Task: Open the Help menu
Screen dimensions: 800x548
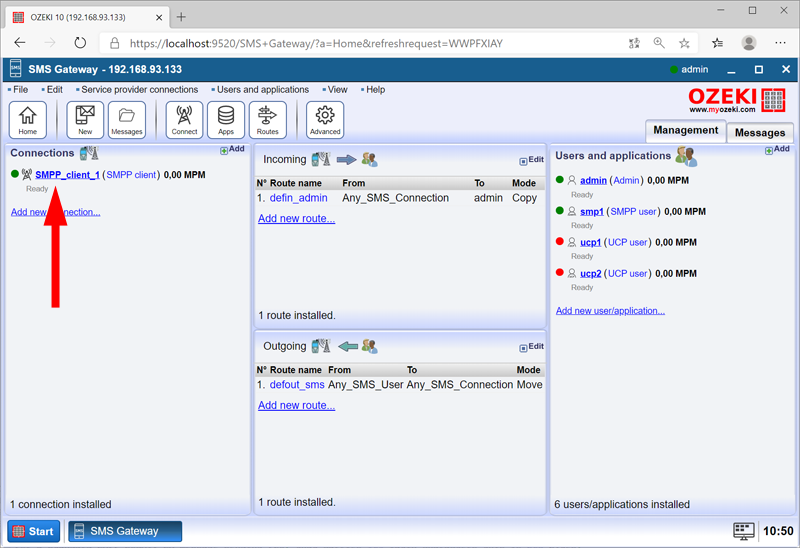Action: pos(376,90)
